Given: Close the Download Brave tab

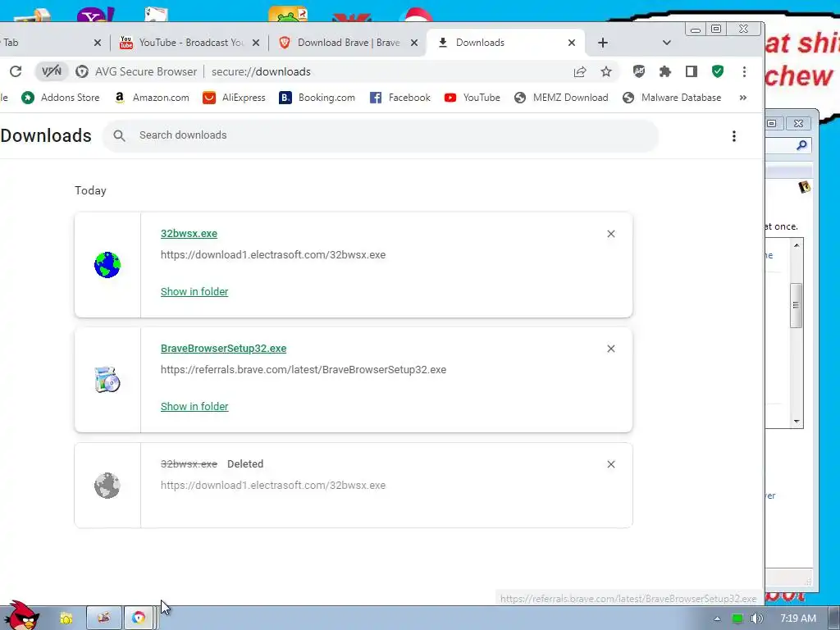Looking at the screenshot, I should pos(414,43).
